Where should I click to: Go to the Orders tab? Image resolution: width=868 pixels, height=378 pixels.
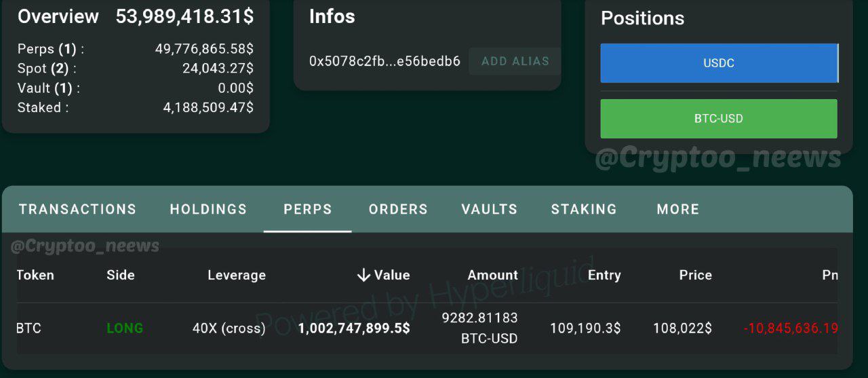[398, 209]
